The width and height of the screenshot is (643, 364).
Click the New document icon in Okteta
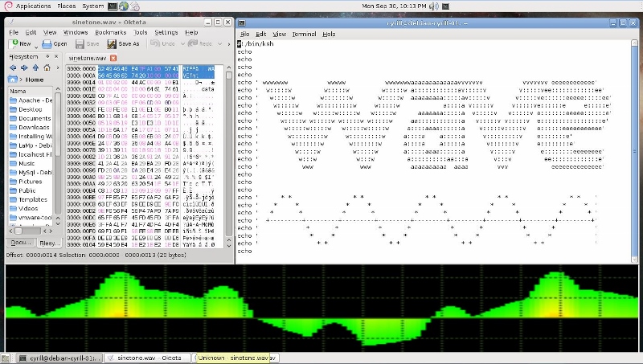tap(14, 43)
